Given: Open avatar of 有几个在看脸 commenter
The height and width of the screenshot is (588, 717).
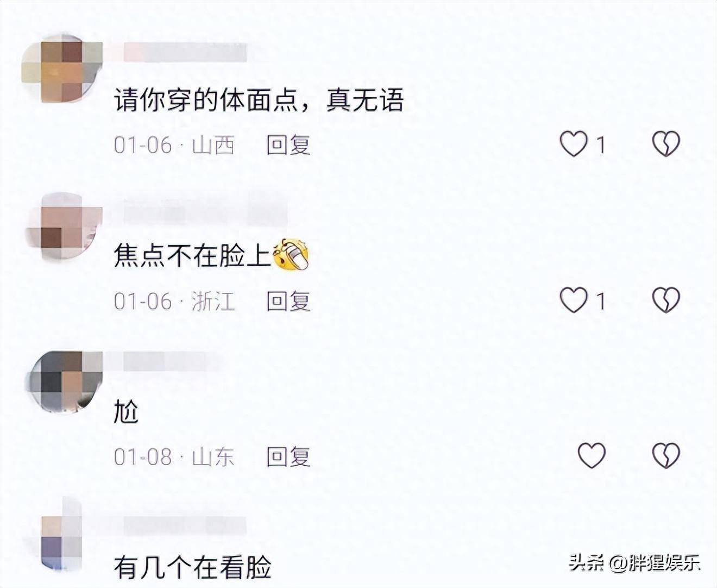Looking at the screenshot, I should point(61,537).
